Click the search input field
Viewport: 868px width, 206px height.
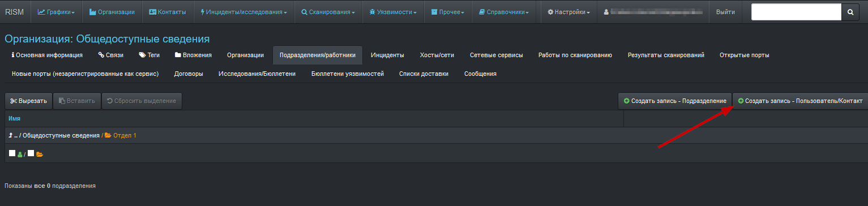[x=796, y=12]
